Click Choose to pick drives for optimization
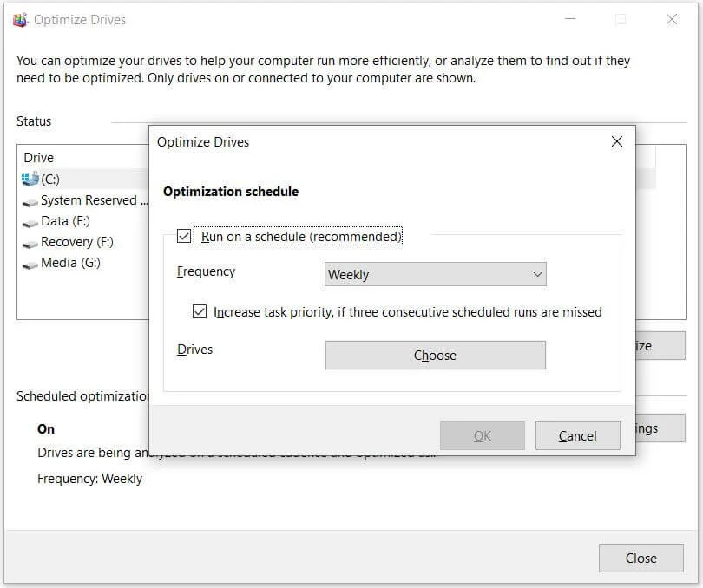Screen dimensions: 703x588 pyautogui.click(x=435, y=355)
